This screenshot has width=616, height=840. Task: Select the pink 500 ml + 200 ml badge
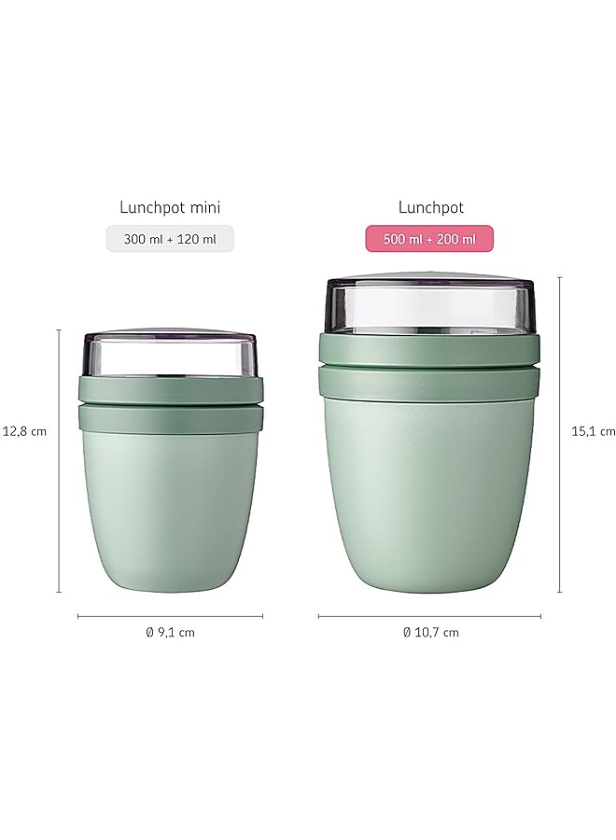pyautogui.click(x=429, y=238)
